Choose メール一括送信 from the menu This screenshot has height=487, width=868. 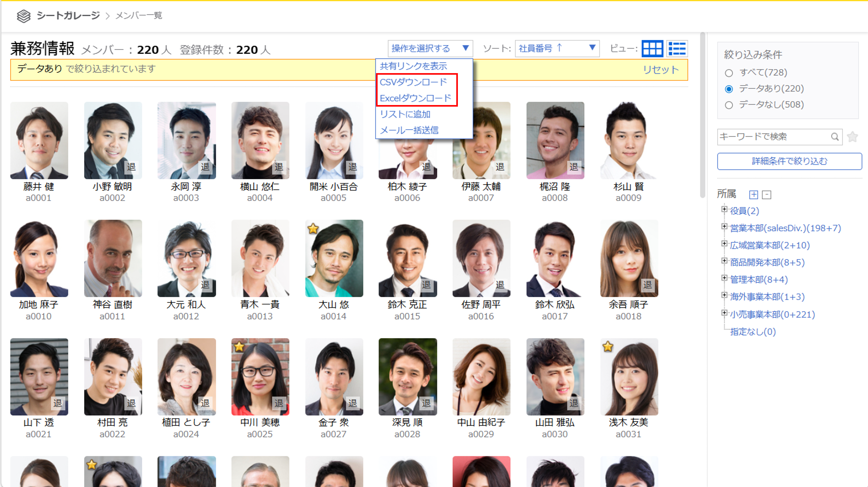409,130
